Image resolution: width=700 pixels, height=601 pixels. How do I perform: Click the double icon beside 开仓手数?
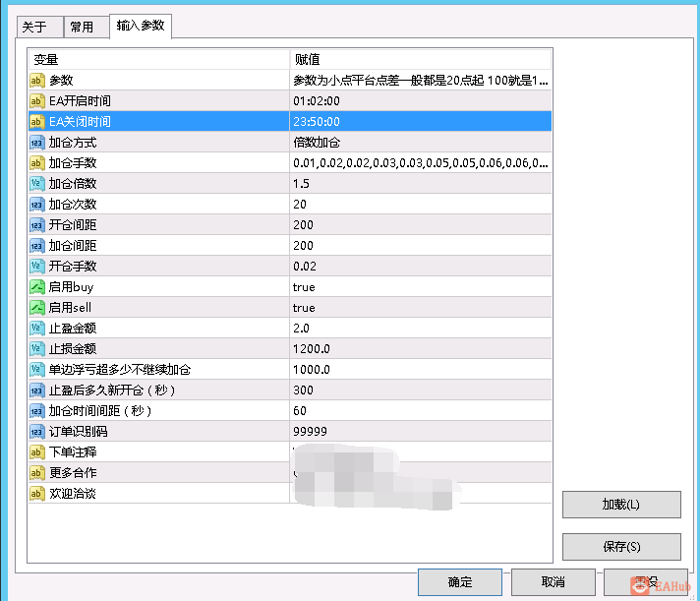(37, 267)
